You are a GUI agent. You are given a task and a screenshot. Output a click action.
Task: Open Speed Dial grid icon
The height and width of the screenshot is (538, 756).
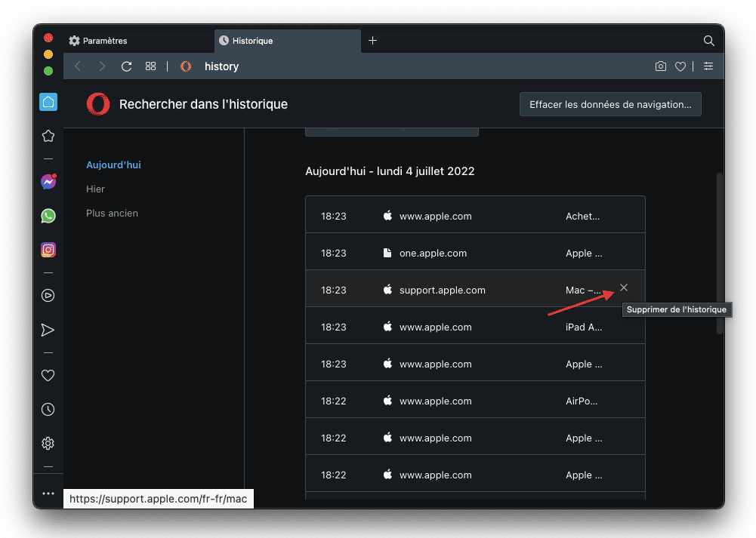pyautogui.click(x=150, y=66)
